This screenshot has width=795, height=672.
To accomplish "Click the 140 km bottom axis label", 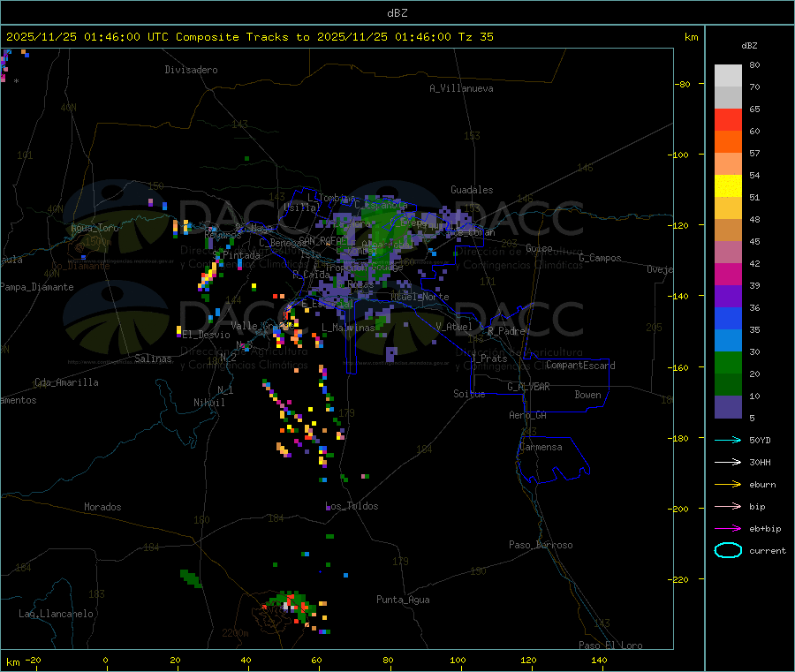I will tap(599, 660).
